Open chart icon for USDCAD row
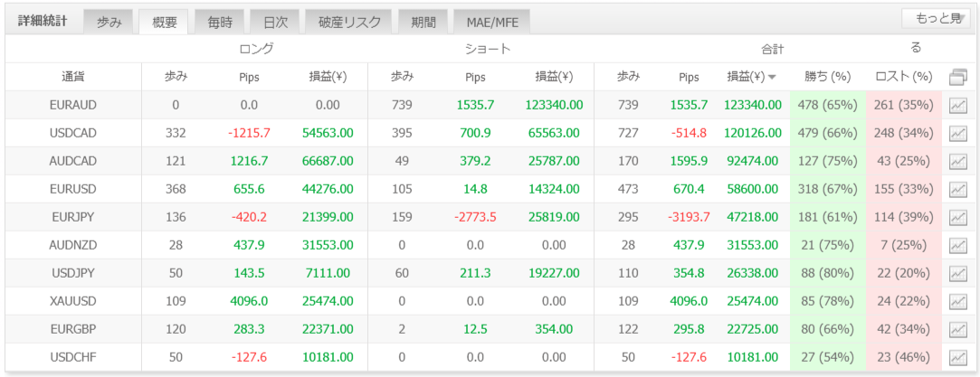Screen dimensions: 980x377 [x=957, y=134]
